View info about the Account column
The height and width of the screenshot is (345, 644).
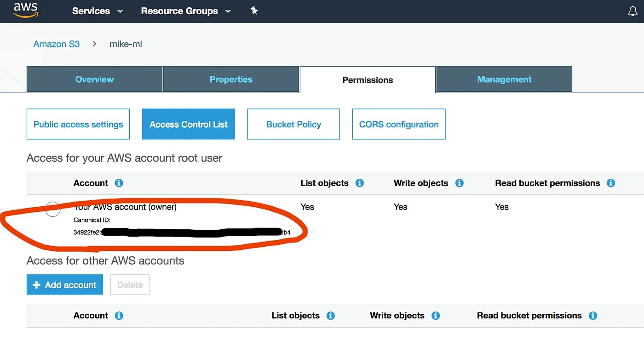coord(119,183)
